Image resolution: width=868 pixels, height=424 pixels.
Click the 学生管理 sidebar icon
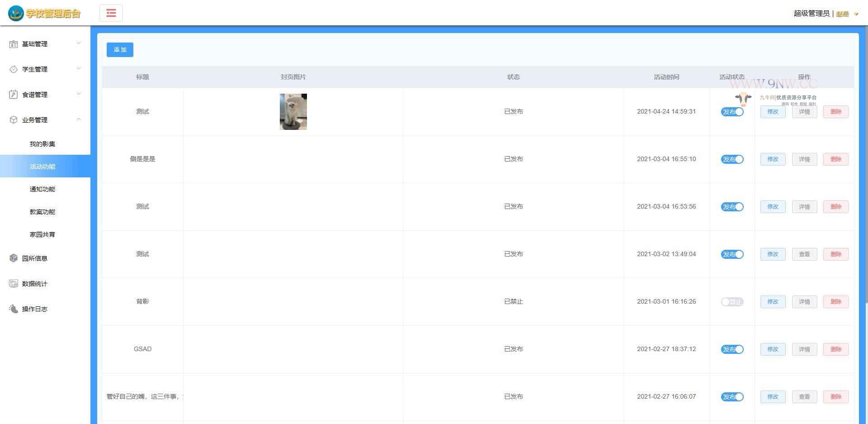coord(14,69)
